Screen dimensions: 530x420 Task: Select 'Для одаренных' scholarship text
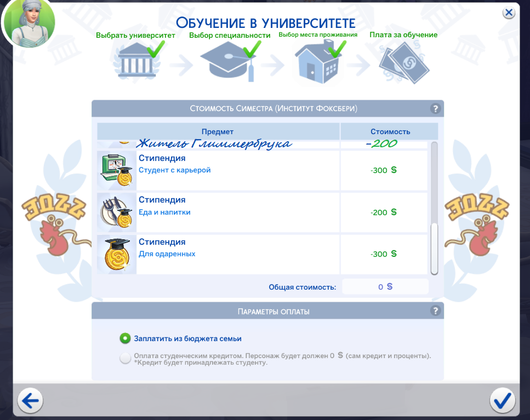pos(167,254)
